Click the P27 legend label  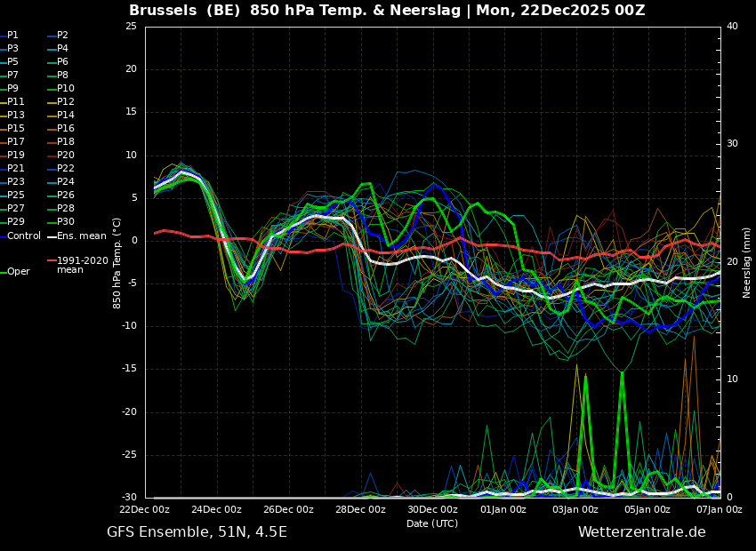(x=16, y=209)
